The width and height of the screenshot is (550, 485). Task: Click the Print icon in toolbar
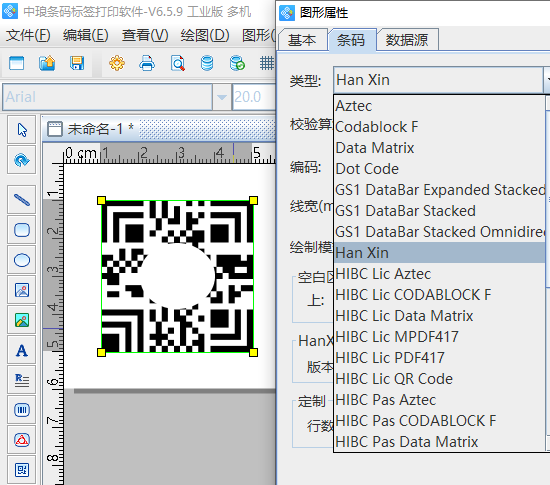[147, 63]
